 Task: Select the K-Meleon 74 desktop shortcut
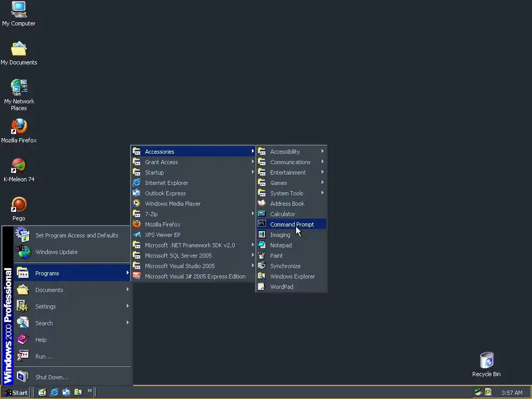(x=19, y=170)
